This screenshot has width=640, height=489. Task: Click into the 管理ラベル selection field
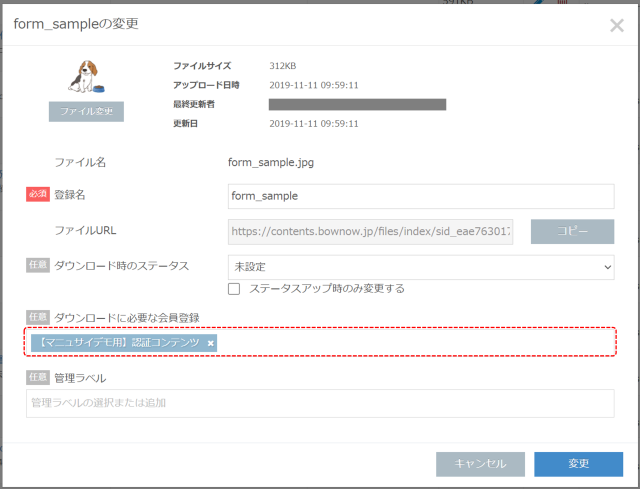[x=320, y=403]
